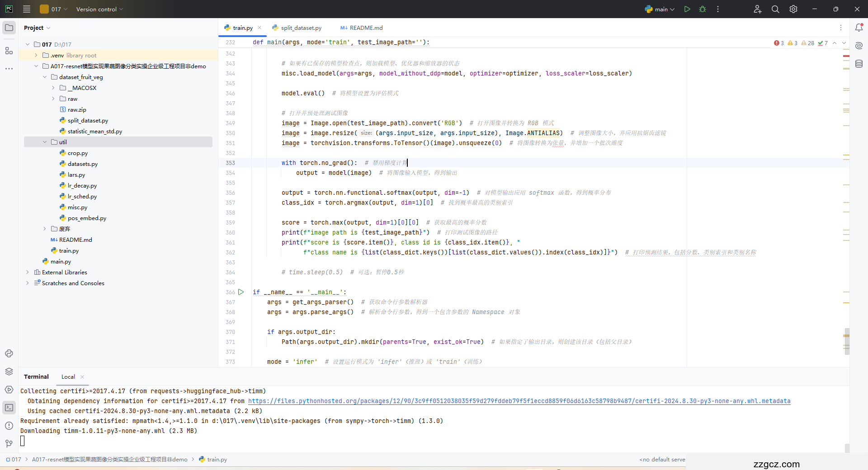Open the Notifications bell icon
Image resolution: width=868 pixels, height=470 pixels.
coord(859,28)
